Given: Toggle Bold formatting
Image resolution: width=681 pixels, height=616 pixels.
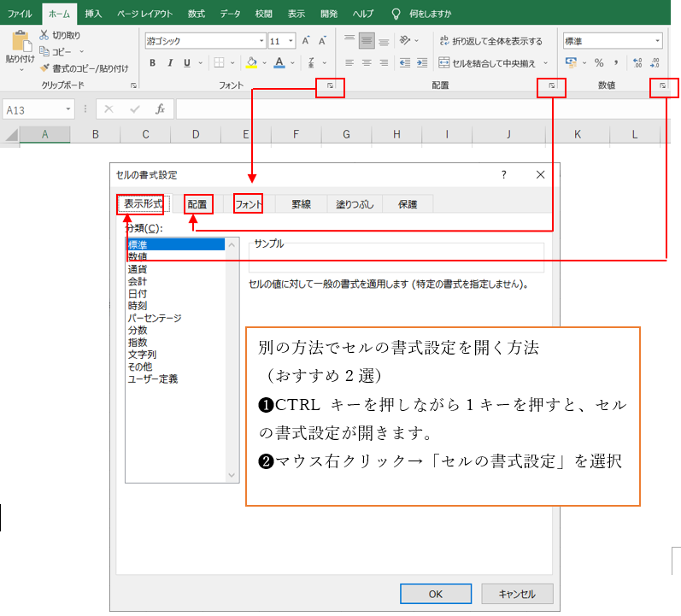Looking at the screenshot, I should [x=153, y=62].
